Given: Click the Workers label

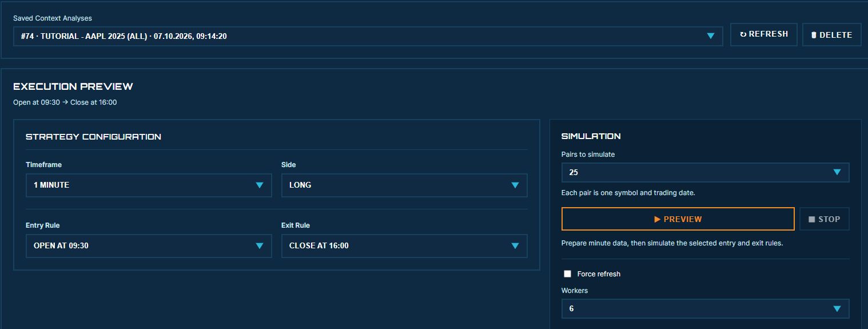Looking at the screenshot, I should coord(575,291).
